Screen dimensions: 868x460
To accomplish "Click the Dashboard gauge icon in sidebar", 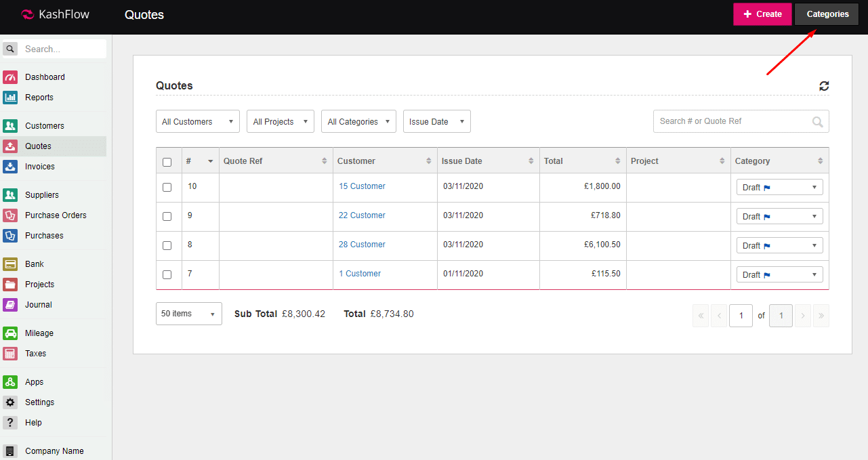I will 10,77.
